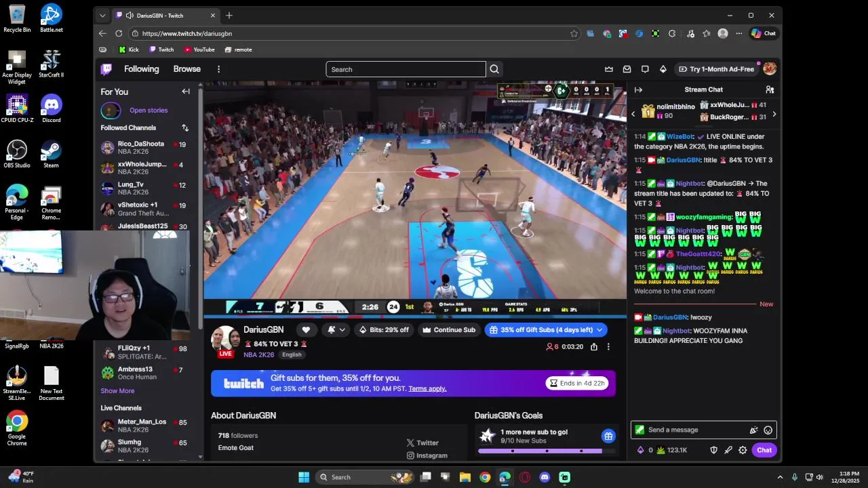This screenshot has width=868, height=488.
Task: Expand Show More followed channels
Action: click(x=117, y=391)
